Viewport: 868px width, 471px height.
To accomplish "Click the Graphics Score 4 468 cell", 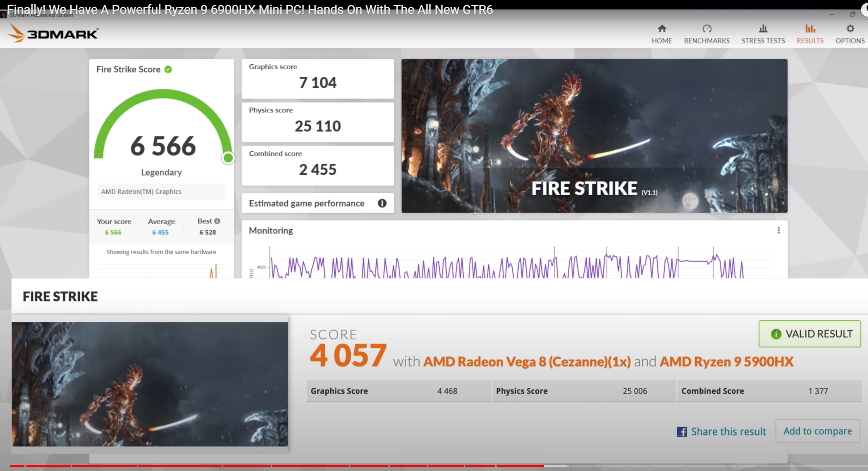I will (399, 391).
